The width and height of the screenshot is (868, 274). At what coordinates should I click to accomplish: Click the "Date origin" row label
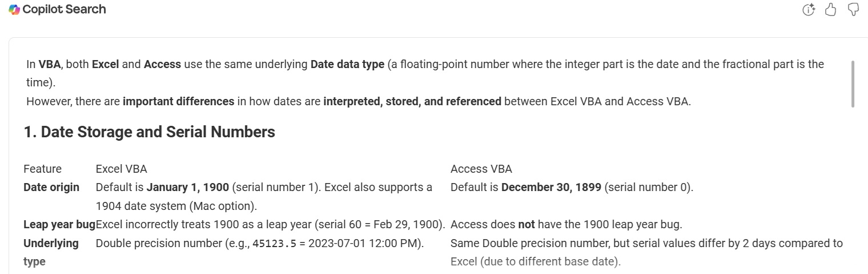[x=51, y=187]
